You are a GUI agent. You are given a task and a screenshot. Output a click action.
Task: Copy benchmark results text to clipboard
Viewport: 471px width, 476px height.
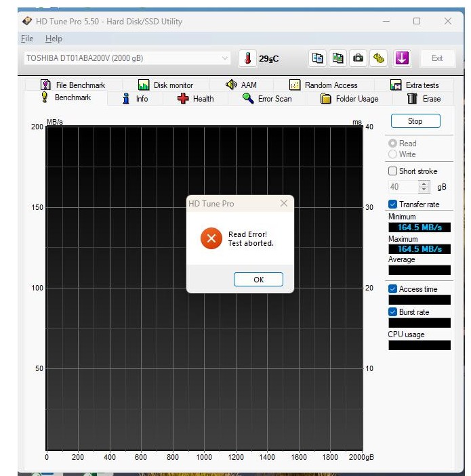[317, 58]
